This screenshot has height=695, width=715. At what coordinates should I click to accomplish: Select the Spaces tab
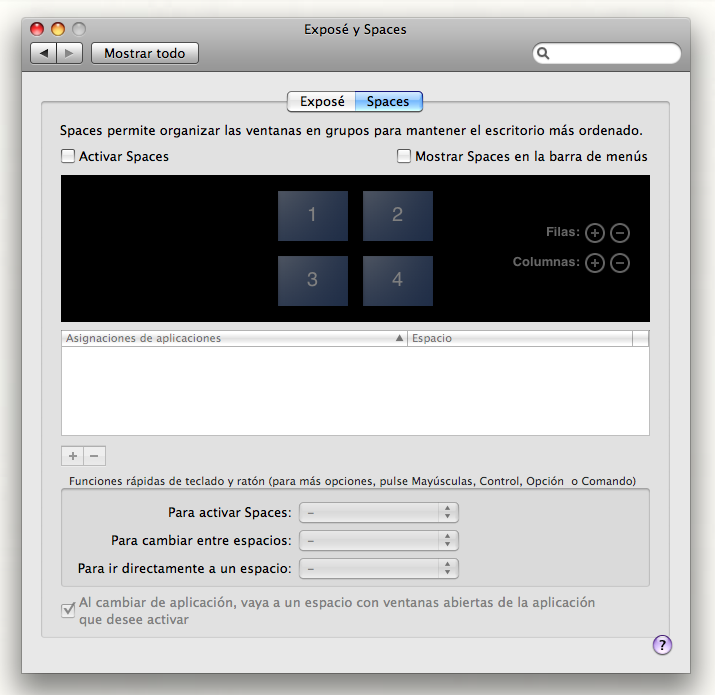pyautogui.click(x=389, y=101)
